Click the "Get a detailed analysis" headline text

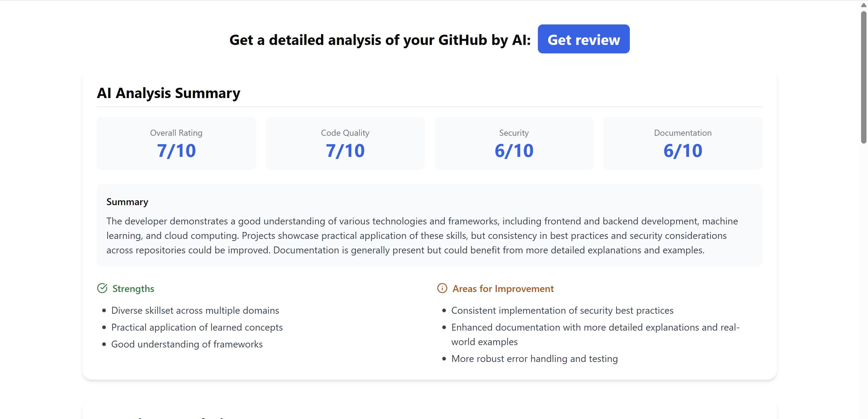[x=380, y=40]
